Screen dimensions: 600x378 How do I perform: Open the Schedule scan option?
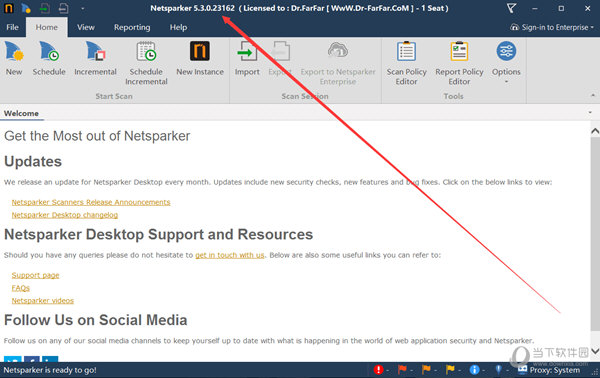point(49,58)
